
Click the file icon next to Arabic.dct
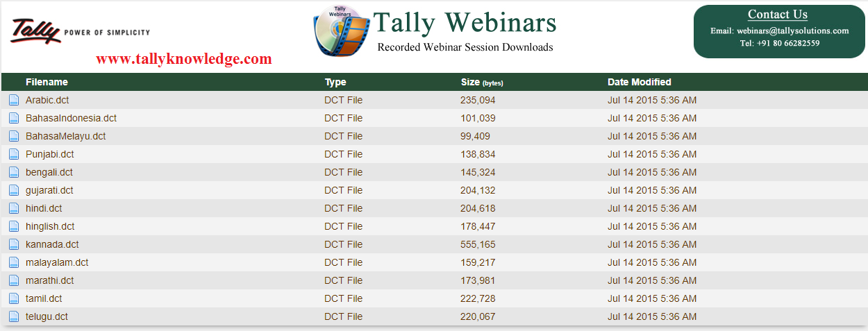(14, 100)
